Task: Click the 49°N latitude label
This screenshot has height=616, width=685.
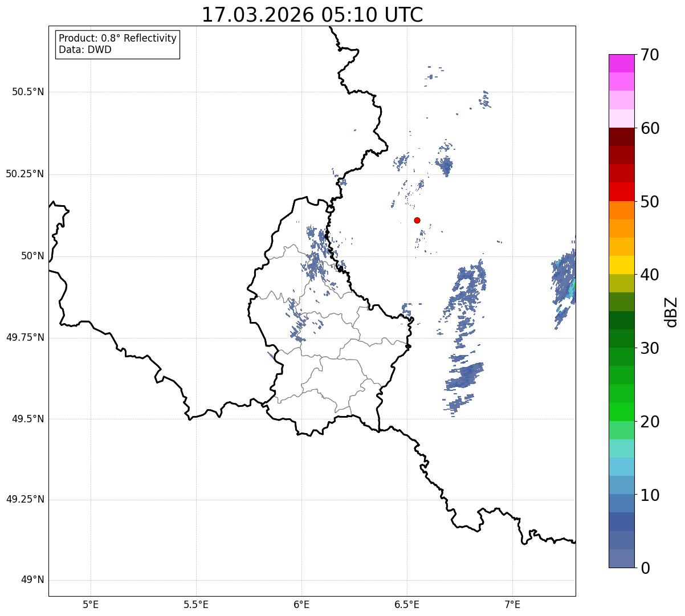Action: click(32, 580)
